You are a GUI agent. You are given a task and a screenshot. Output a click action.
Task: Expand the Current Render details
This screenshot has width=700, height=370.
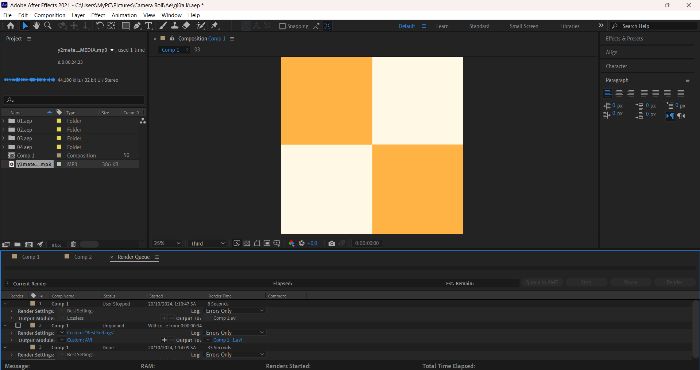(7, 283)
